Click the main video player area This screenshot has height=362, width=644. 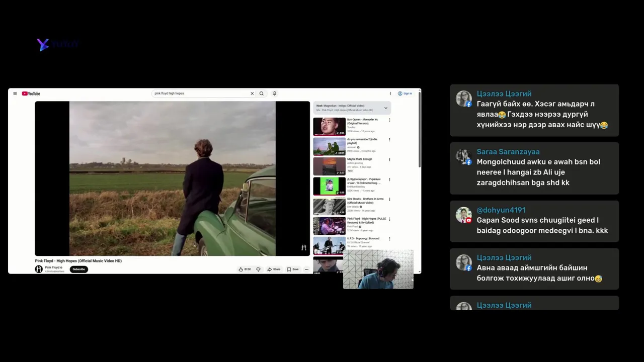[x=172, y=178]
